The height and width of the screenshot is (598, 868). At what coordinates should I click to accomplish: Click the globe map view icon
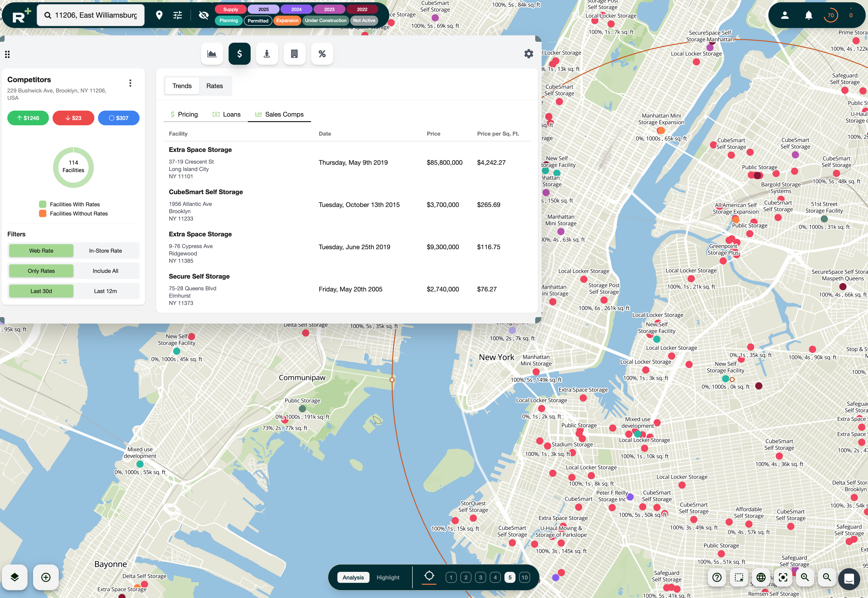[761, 577]
